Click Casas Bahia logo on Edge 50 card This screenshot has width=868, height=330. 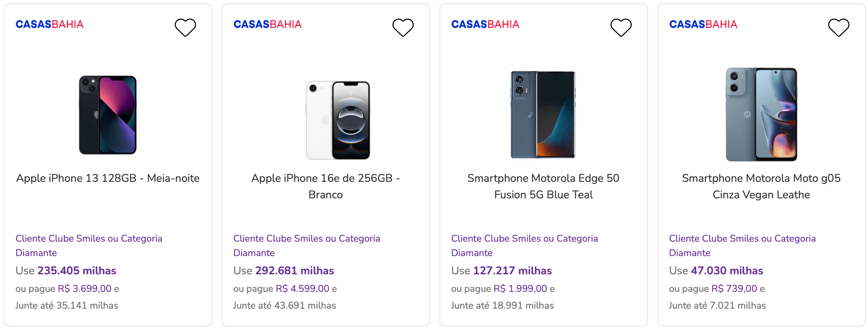[x=485, y=24]
